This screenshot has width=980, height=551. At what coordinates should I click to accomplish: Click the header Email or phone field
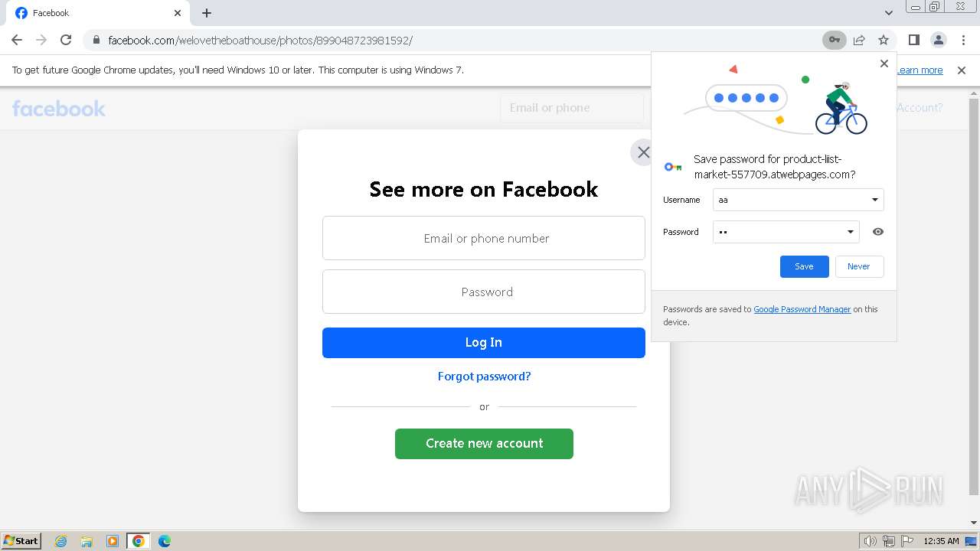tap(571, 108)
